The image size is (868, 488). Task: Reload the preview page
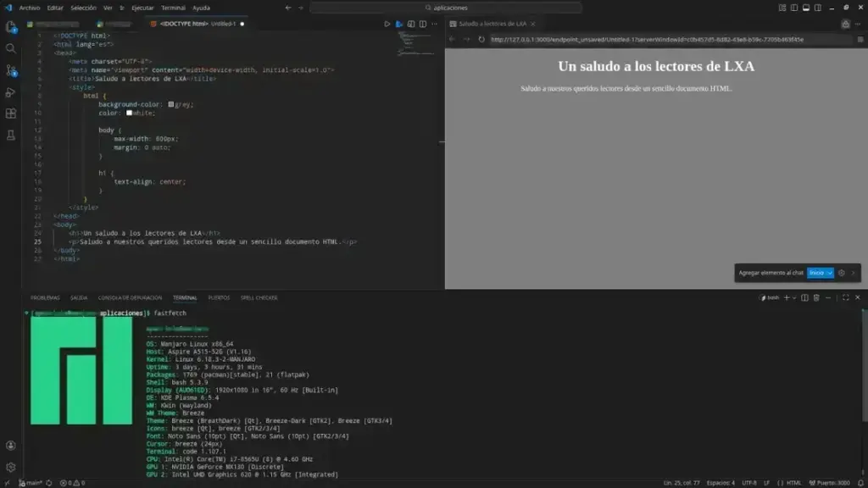pos(481,39)
